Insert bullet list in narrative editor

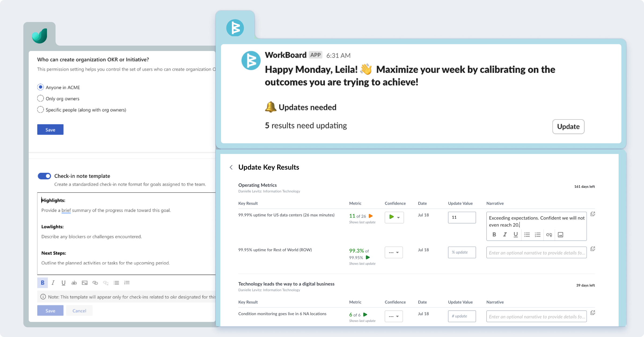coord(527,235)
